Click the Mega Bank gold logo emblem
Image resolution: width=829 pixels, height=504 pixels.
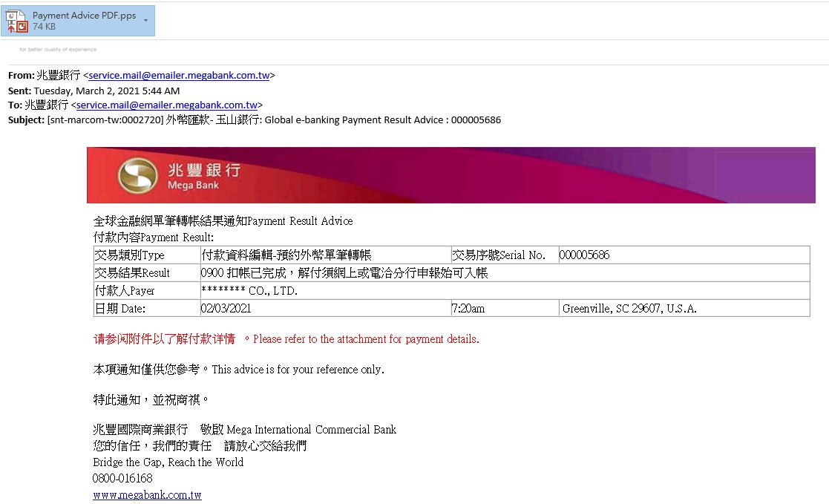137,176
